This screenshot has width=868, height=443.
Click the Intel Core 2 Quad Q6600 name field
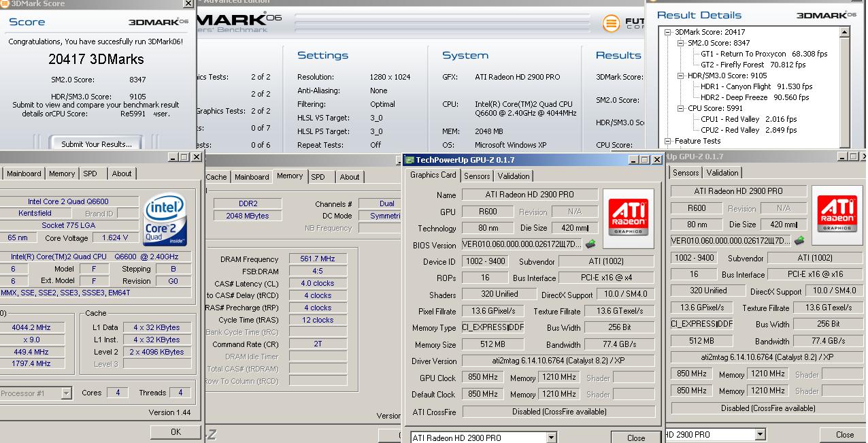coord(68,201)
